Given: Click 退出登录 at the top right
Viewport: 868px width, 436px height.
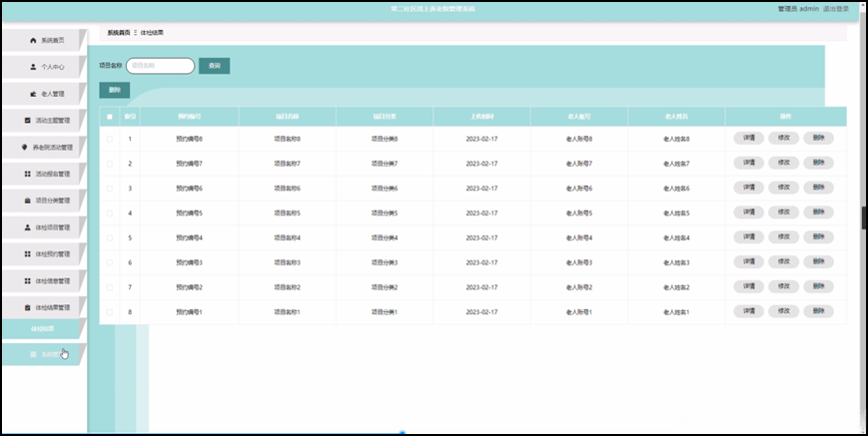Looking at the screenshot, I should pyautogui.click(x=835, y=9).
